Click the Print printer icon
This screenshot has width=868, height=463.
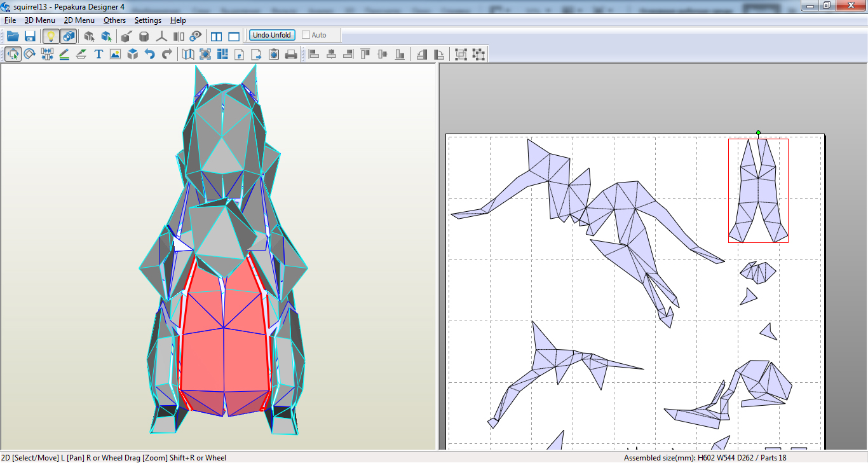[291, 54]
